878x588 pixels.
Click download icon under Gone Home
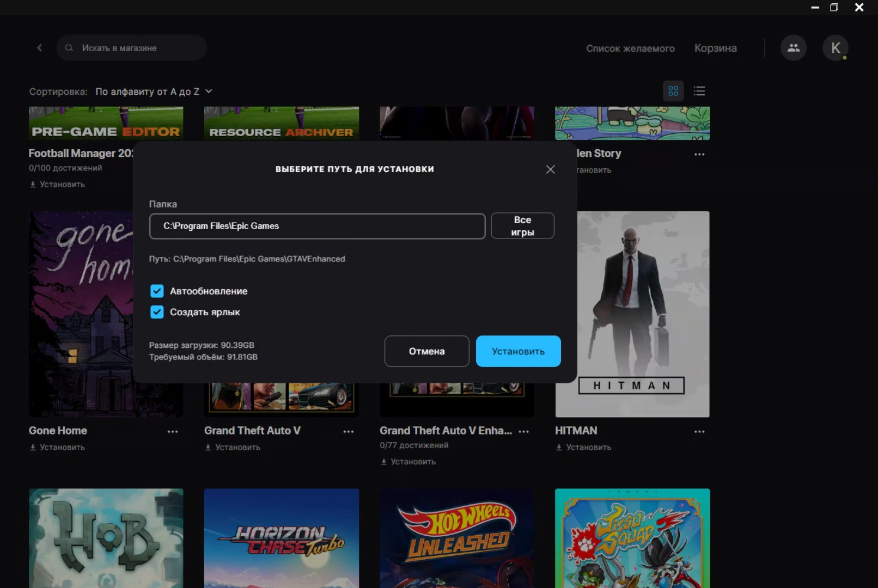[33, 448]
